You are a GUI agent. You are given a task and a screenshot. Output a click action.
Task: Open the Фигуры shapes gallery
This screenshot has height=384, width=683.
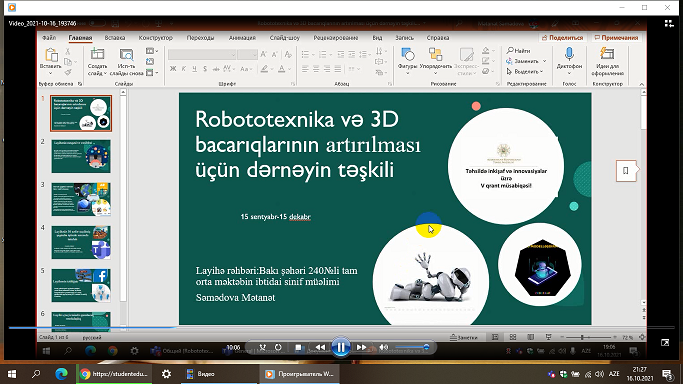point(408,61)
